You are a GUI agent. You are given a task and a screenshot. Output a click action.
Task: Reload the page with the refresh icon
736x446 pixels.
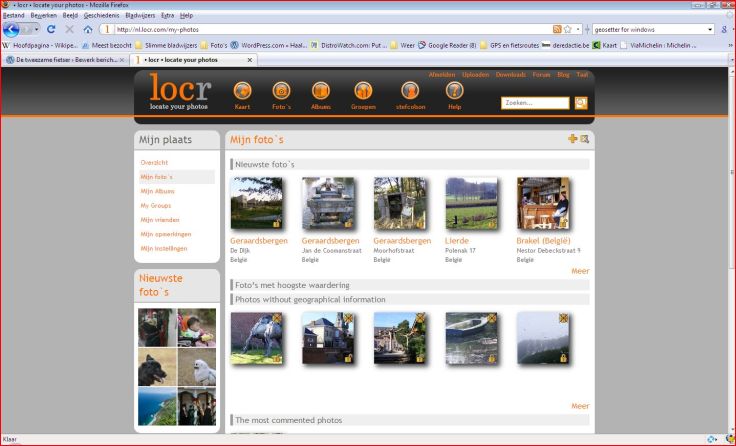pos(51,29)
